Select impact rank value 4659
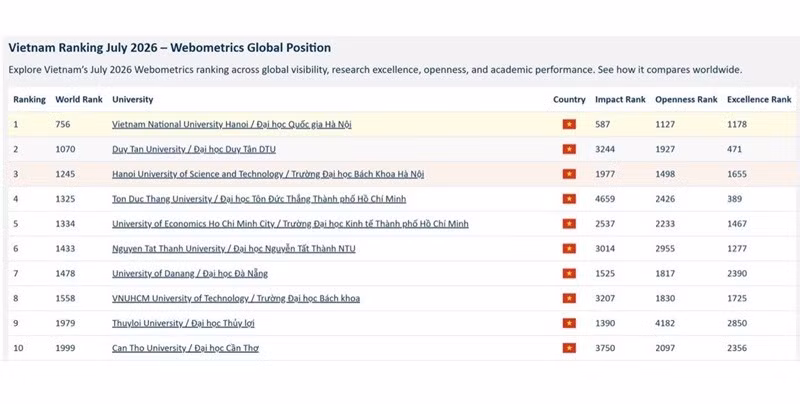Screen dimensions: 800x404 (x=605, y=199)
